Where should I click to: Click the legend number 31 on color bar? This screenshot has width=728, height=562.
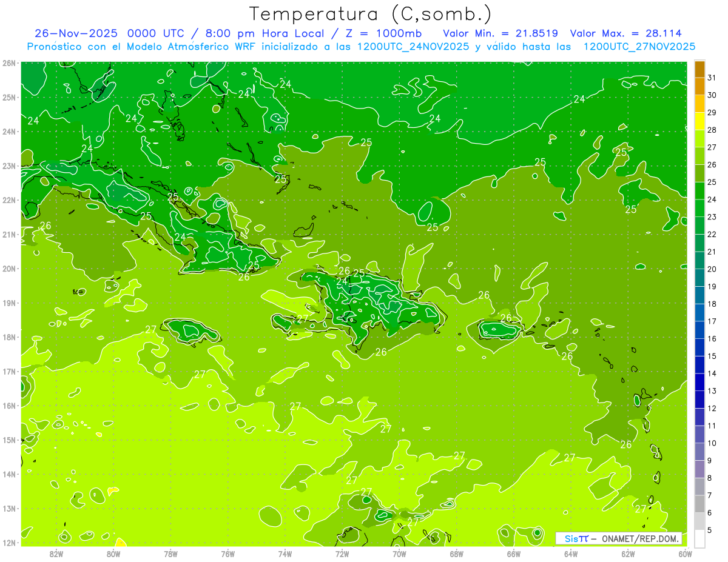(x=712, y=78)
